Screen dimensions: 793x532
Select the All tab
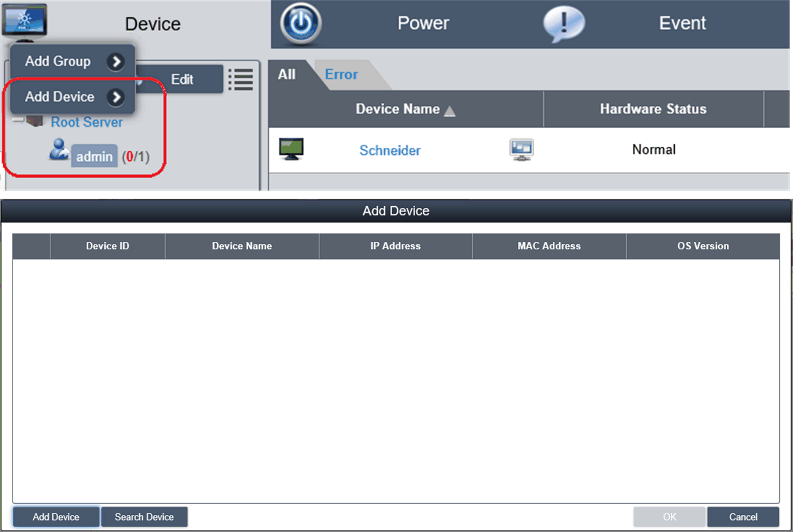pyautogui.click(x=286, y=74)
